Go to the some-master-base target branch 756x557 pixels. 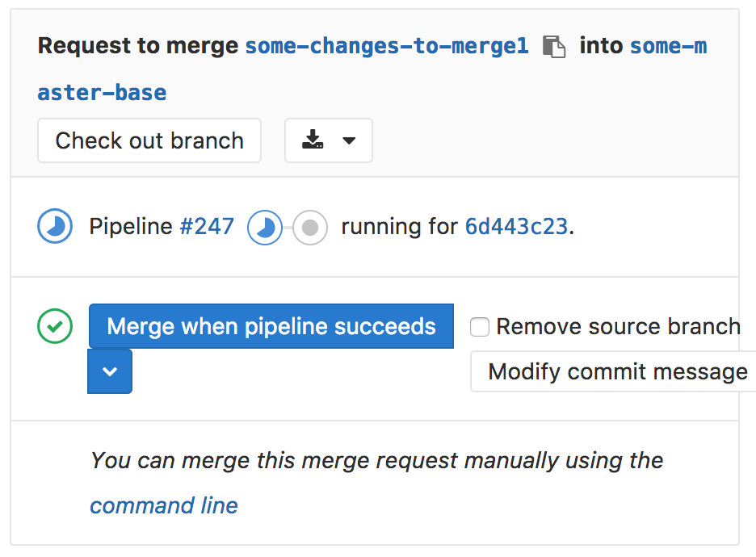(x=102, y=92)
